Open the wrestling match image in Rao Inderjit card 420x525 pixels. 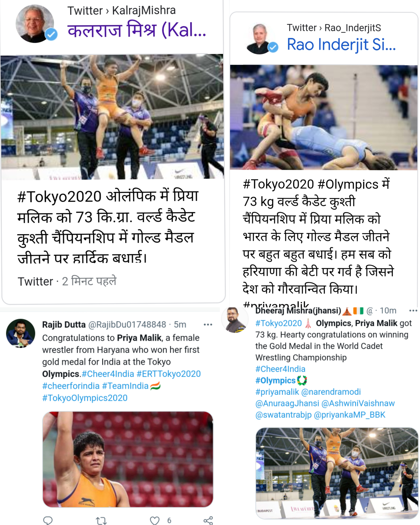click(324, 117)
